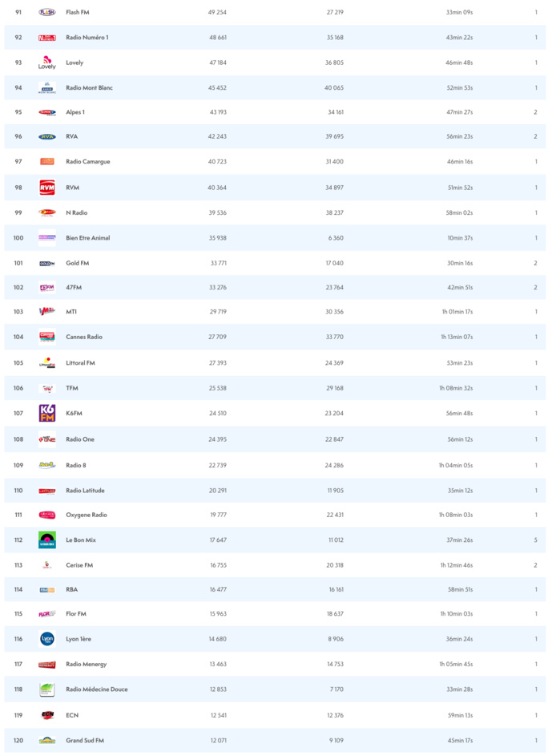Click rank number 100 in the table
This screenshot has height=756, width=552.
tap(18, 238)
